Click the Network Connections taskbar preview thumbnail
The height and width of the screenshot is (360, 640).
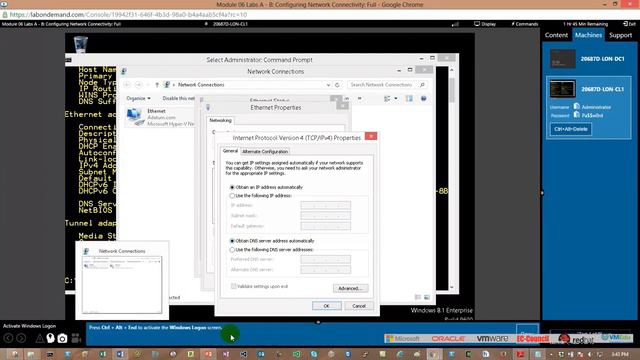[122, 284]
